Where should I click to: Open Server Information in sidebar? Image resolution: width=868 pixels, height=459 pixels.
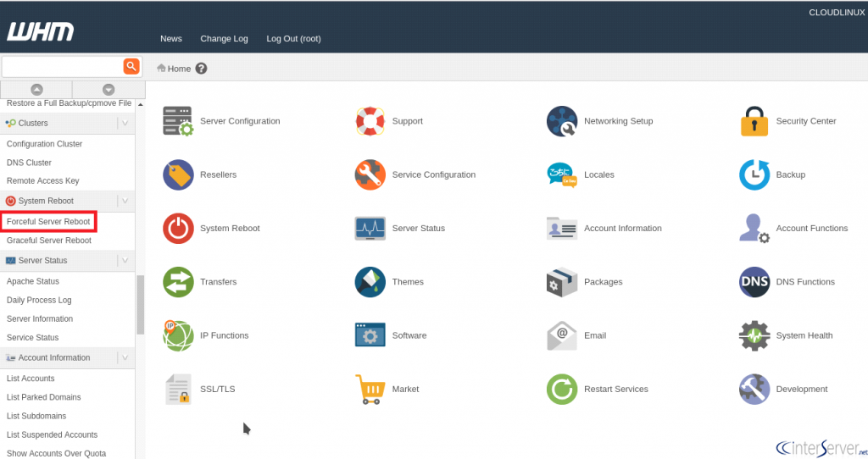[x=40, y=319]
